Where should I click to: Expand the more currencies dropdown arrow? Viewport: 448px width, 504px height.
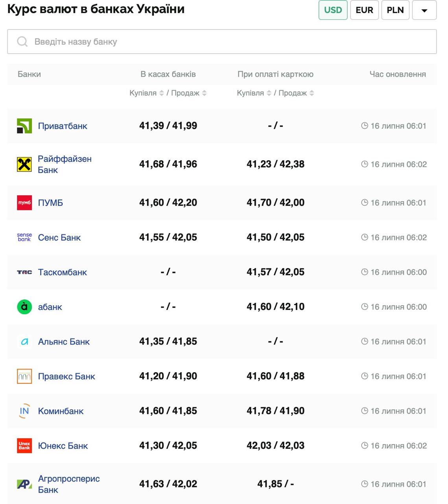point(424,10)
